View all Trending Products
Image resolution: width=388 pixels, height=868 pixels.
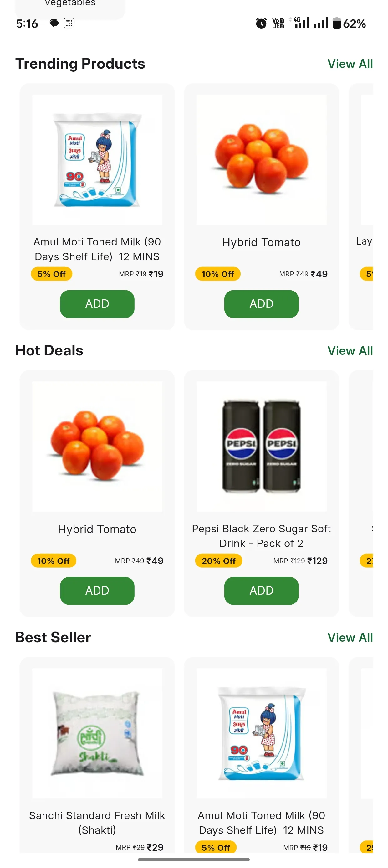point(350,64)
